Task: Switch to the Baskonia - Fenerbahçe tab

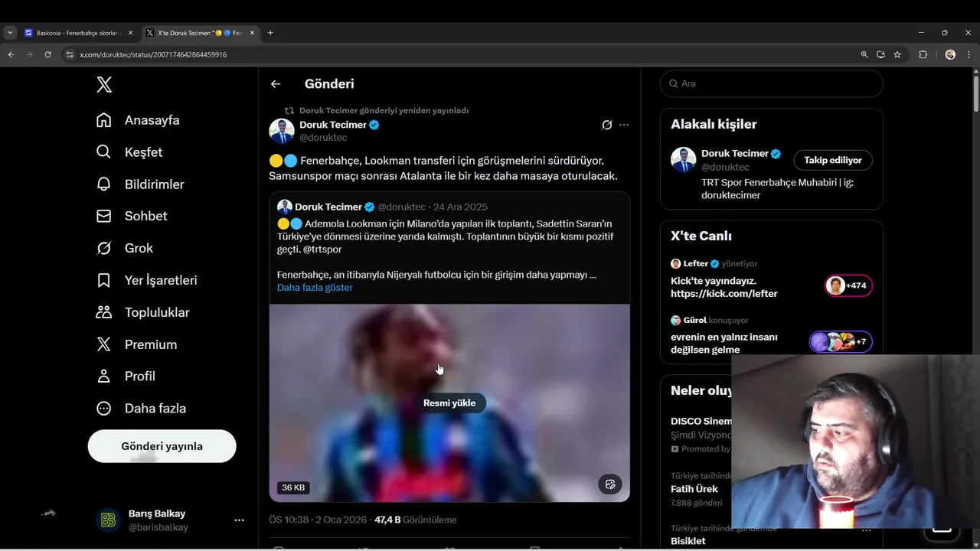Action: point(78,33)
